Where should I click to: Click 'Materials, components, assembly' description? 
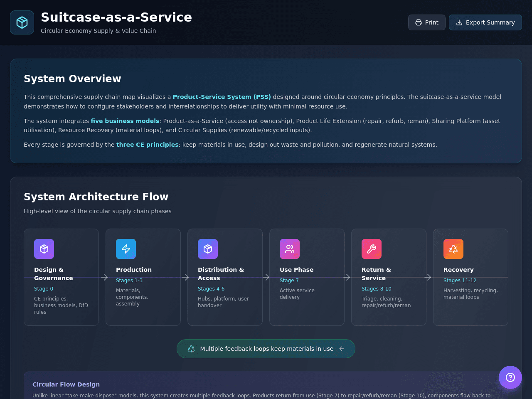pos(132,297)
